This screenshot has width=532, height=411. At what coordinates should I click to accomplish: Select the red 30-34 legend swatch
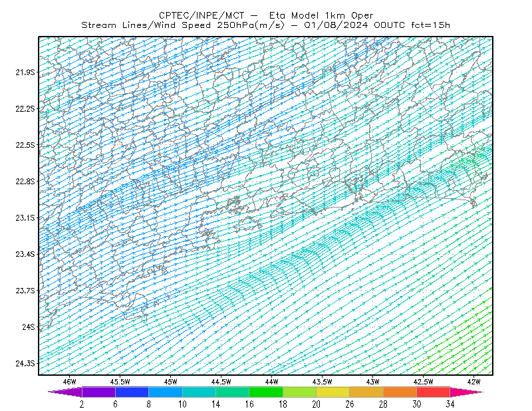pyautogui.click(x=434, y=392)
